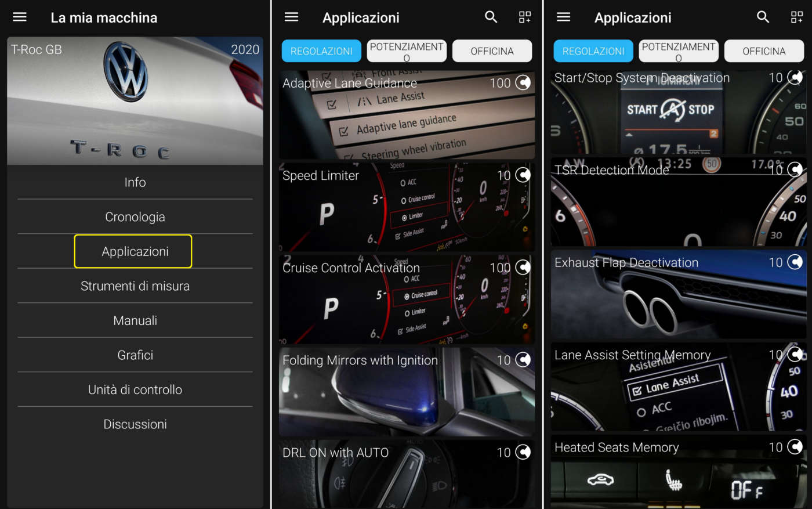812x509 pixels.
Task: Click the '100' credit cost on Cruise Control Activation
Action: (x=500, y=268)
